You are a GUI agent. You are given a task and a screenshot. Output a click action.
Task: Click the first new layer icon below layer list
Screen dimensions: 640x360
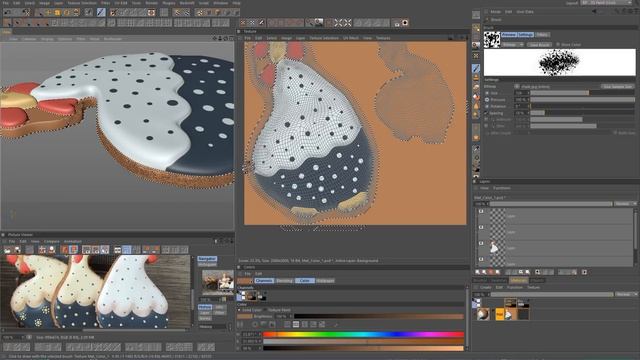(478, 272)
